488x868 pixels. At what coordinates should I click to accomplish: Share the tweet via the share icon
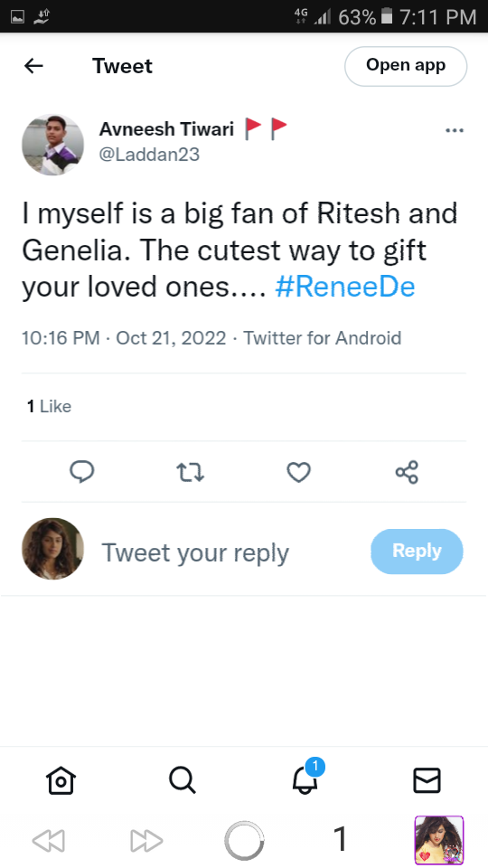pos(408,472)
